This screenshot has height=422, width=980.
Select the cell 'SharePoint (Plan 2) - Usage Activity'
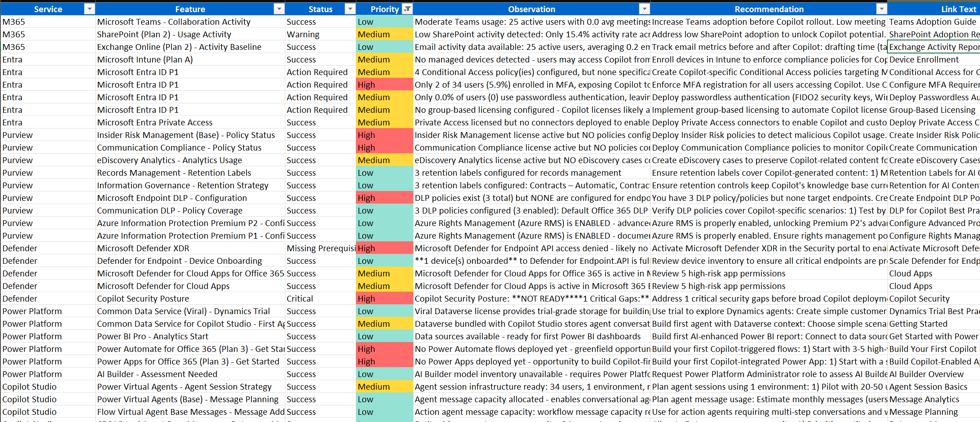pyautogui.click(x=190, y=34)
